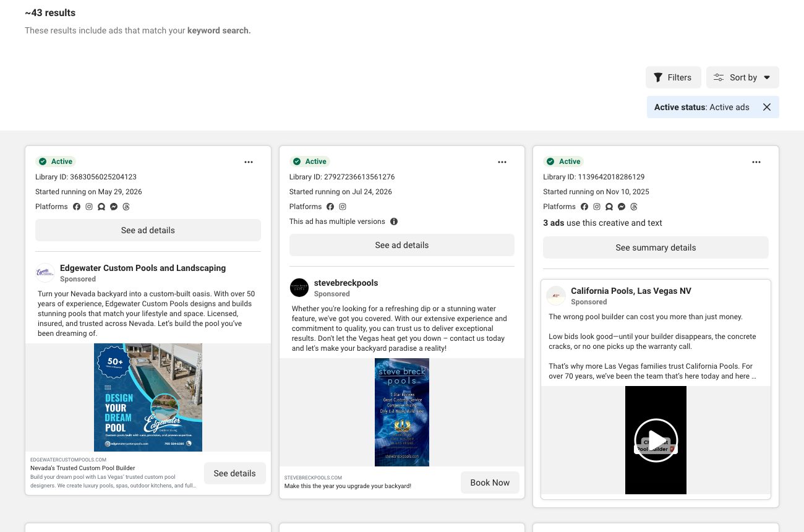The height and width of the screenshot is (532, 804).
Task: Click Instagram platform icon on stevebreckpools ad
Action: (343, 207)
